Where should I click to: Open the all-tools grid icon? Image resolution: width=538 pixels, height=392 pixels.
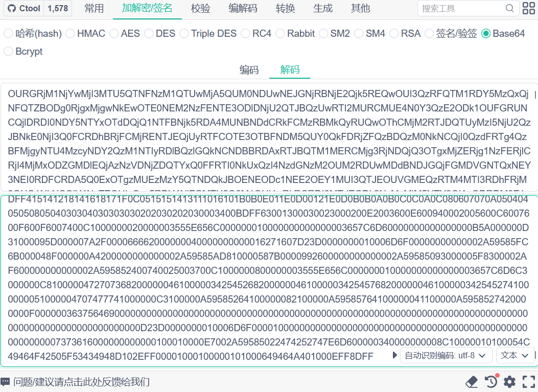click(529, 9)
